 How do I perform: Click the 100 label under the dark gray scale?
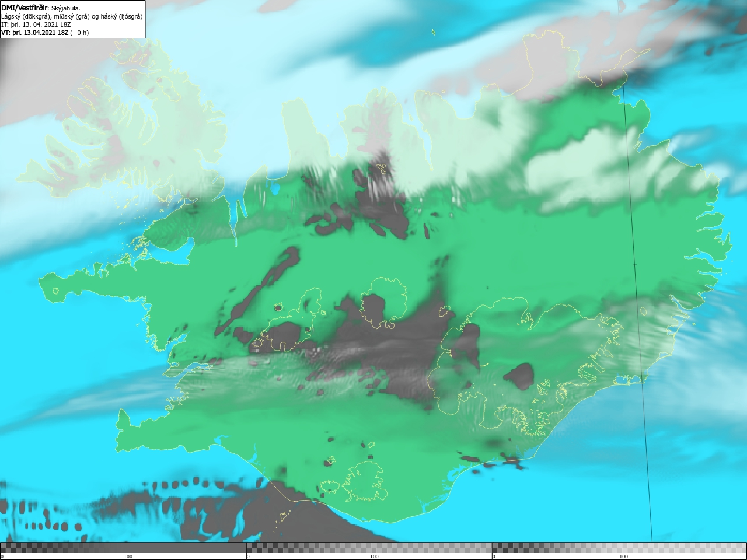pos(128,556)
